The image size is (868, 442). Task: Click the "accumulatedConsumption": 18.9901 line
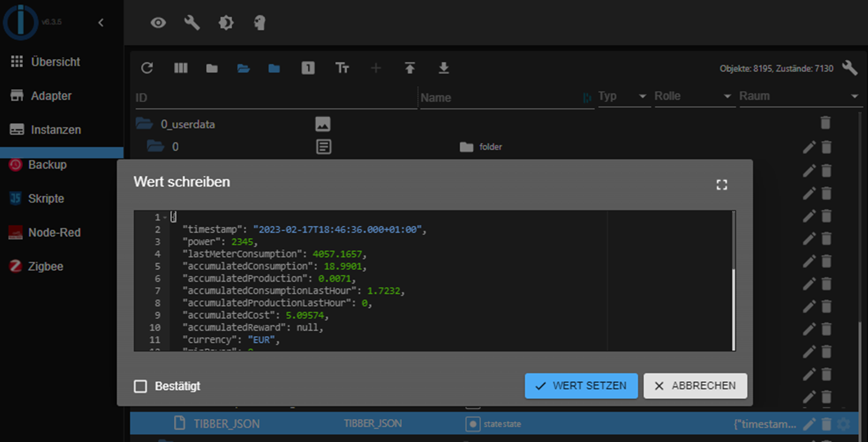[274, 266]
